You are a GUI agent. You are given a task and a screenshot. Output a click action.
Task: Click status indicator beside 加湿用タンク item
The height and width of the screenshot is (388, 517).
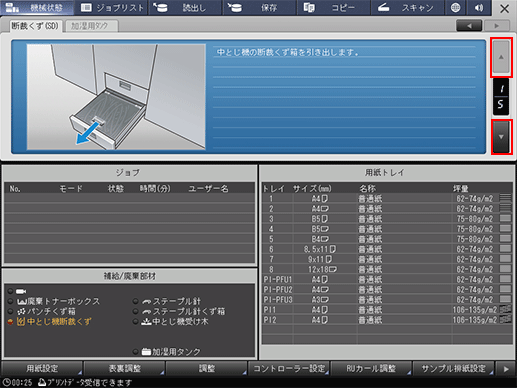[136, 352]
